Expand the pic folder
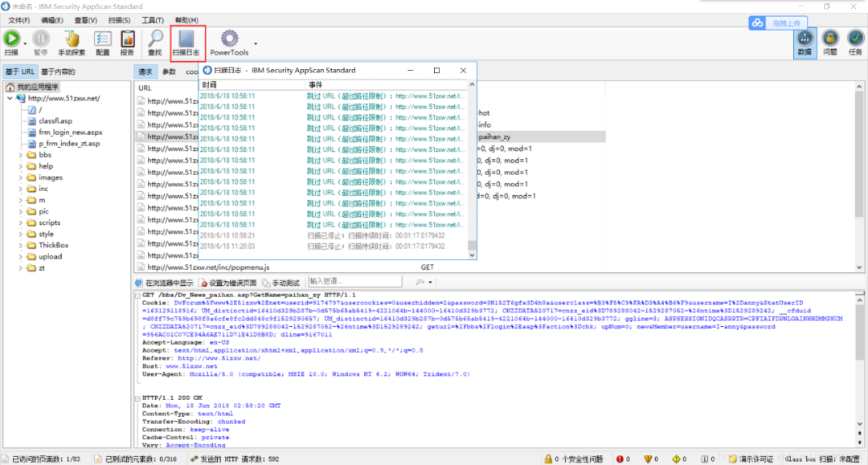The image size is (868, 465). [x=21, y=211]
